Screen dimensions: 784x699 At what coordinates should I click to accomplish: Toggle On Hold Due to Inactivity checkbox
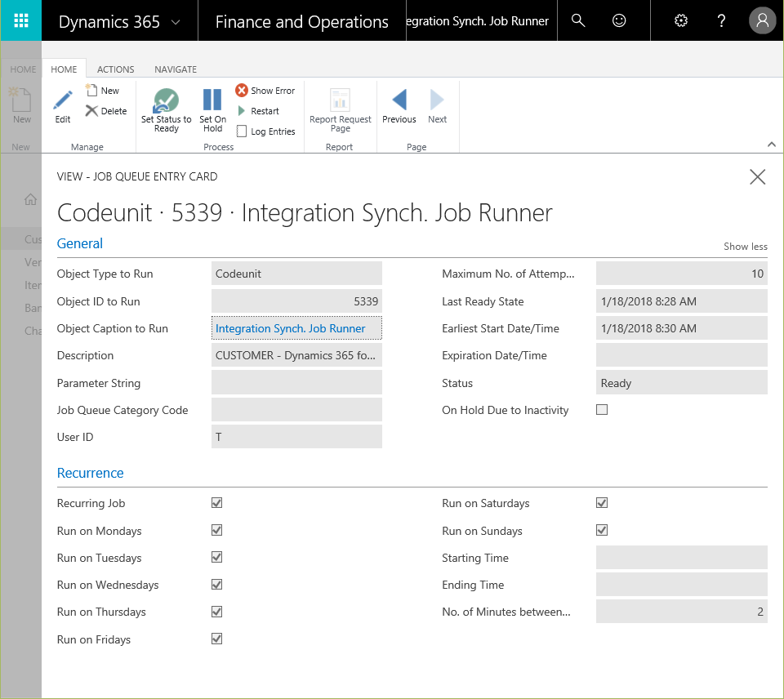tap(602, 410)
